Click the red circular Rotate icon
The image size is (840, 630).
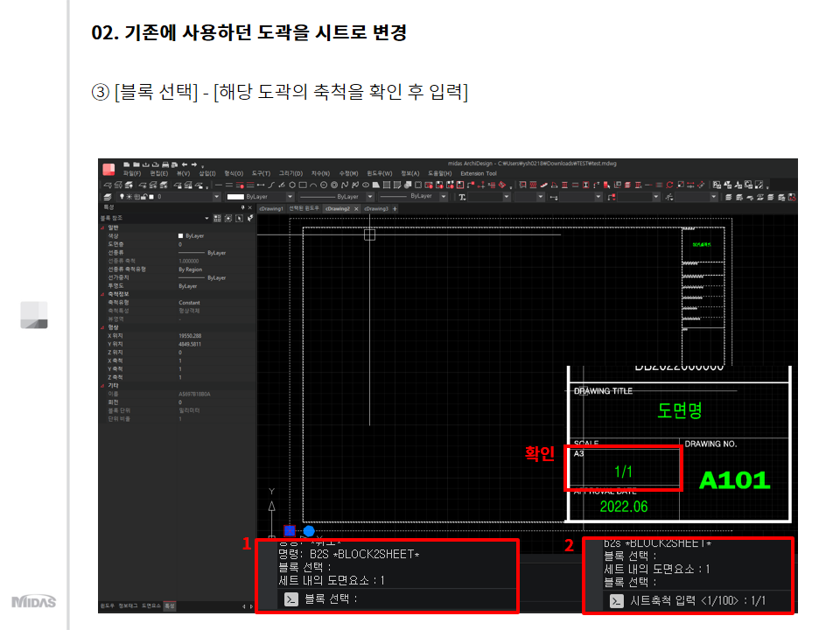(x=669, y=185)
